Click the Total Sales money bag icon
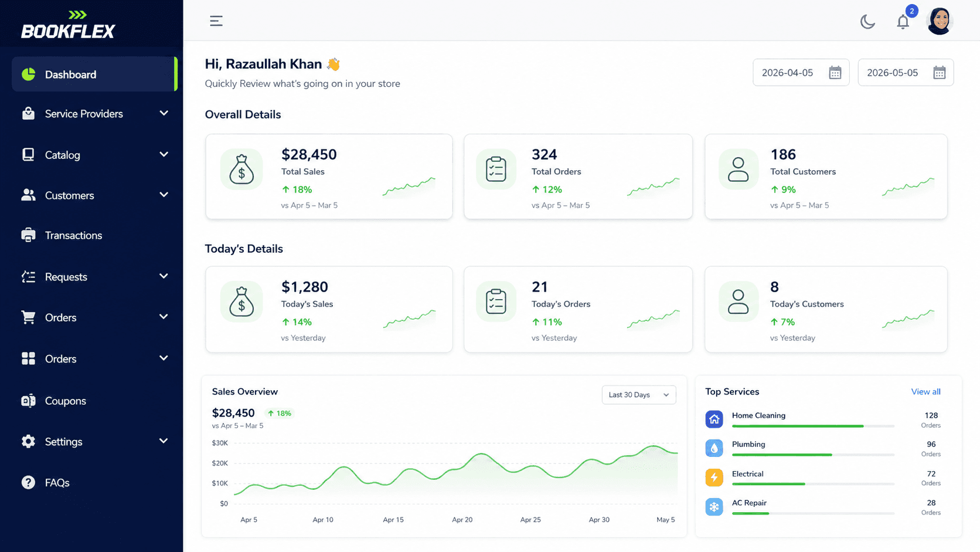The image size is (980, 552). click(241, 169)
